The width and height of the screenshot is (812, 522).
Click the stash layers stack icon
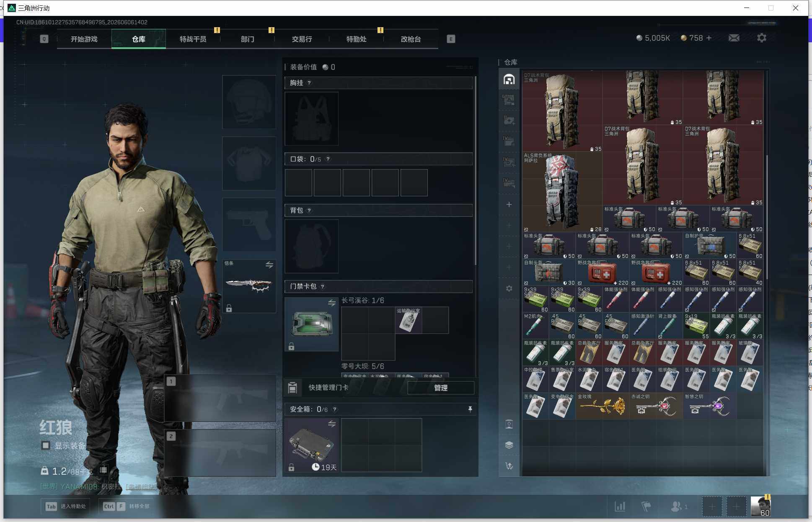coord(509,445)
